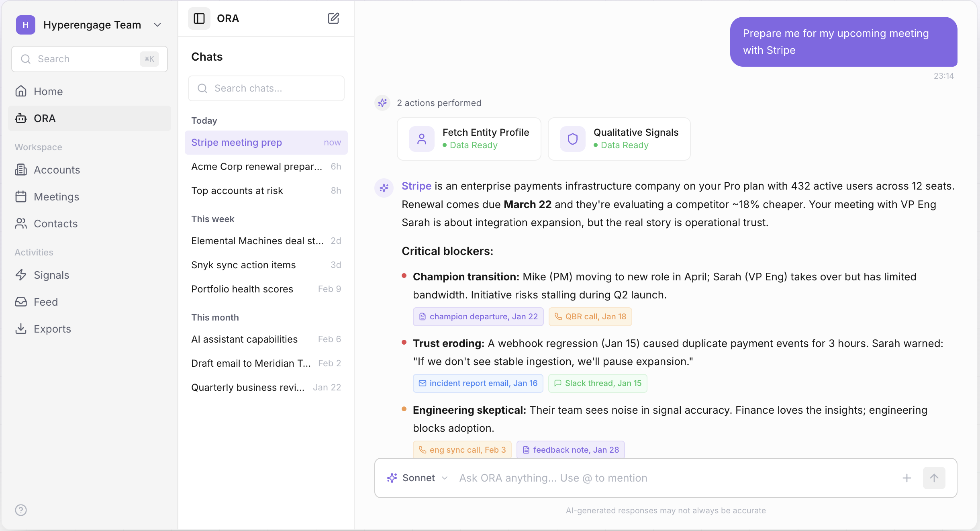
Task: Click the plus attachment icon in composer
Action: [906, 478]
